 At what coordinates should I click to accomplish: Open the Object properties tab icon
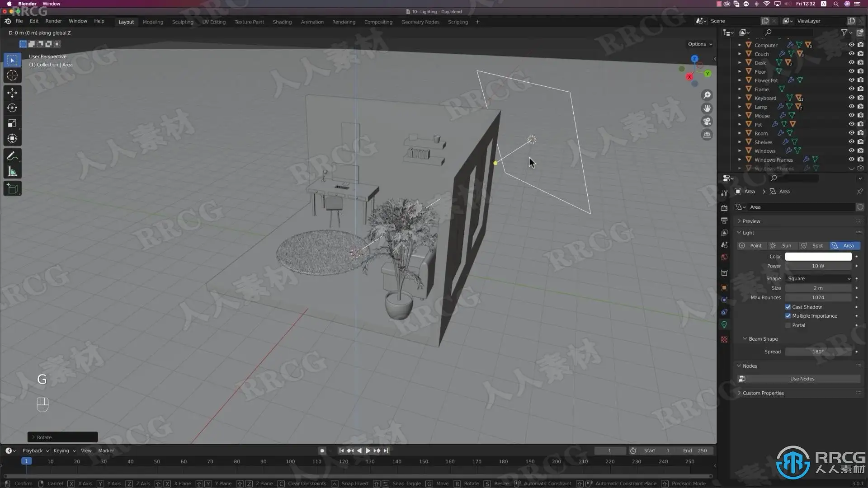[x=724, y=288]
